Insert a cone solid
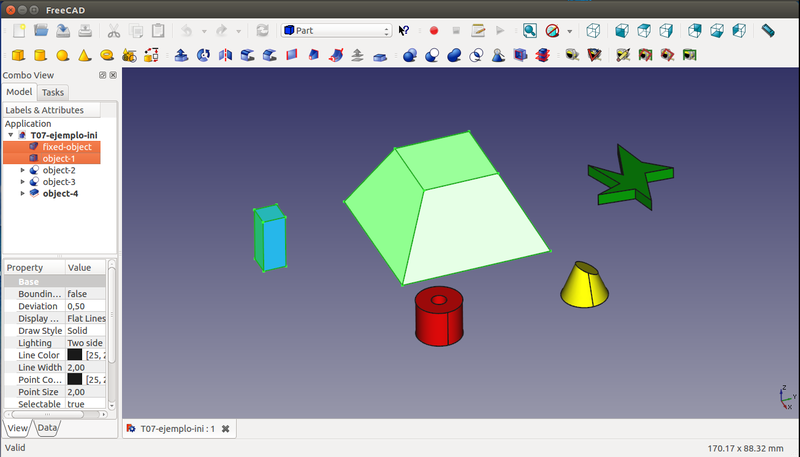This screenshot has height=457, width=800. coord(84,55)
